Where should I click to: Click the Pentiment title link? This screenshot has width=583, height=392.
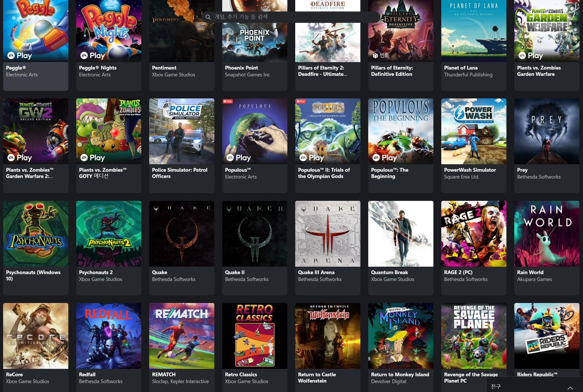pos(164,68)
